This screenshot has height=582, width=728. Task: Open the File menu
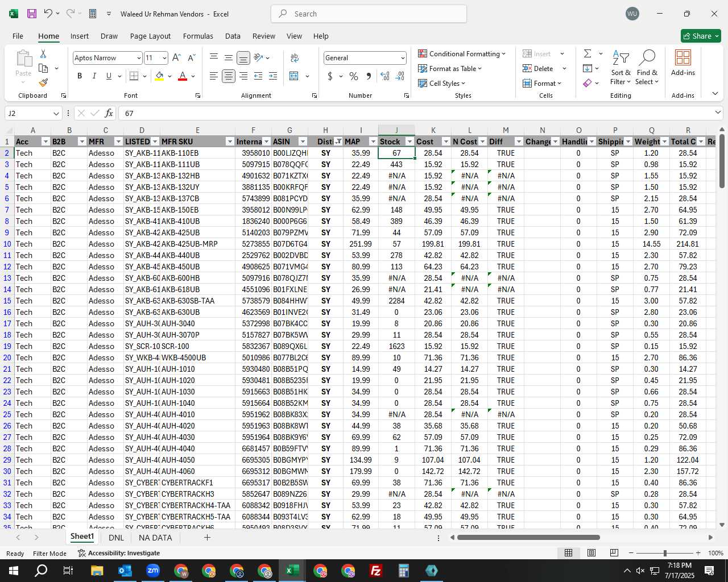pos(18,36)
